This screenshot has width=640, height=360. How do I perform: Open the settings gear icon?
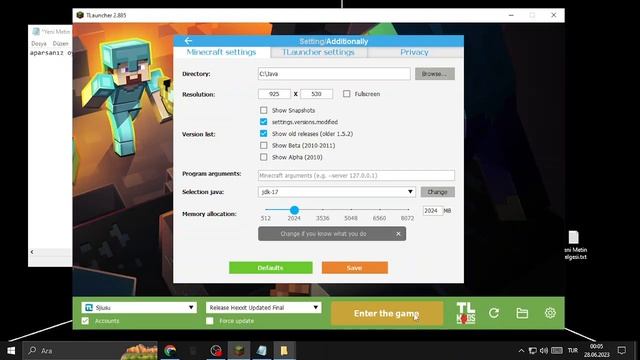tap(550, 313)
